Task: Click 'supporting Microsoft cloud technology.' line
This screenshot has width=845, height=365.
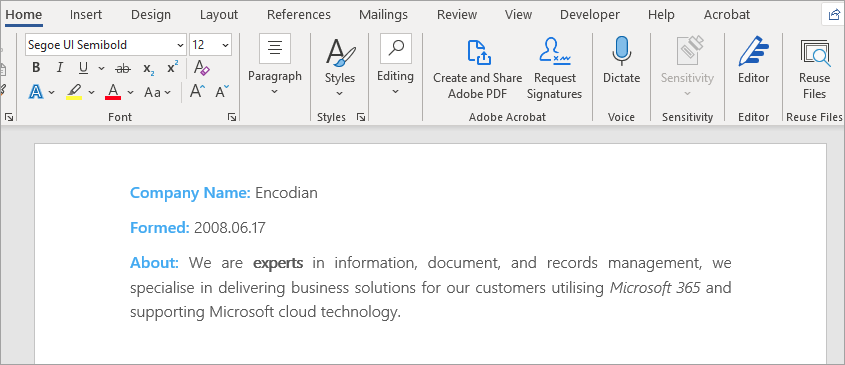Action: pos(266,312)
